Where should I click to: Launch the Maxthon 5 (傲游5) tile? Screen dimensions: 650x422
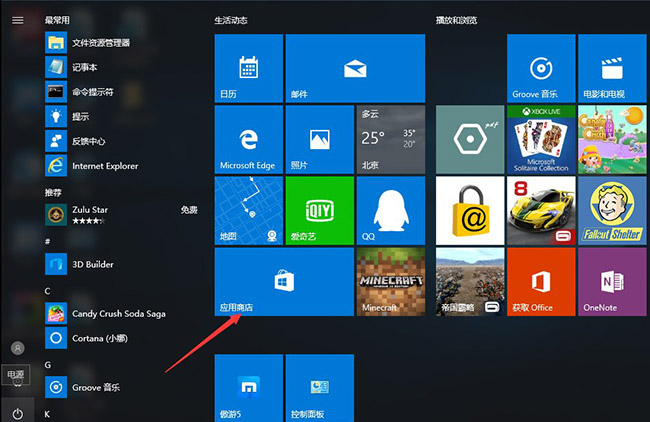click(249, 388)
